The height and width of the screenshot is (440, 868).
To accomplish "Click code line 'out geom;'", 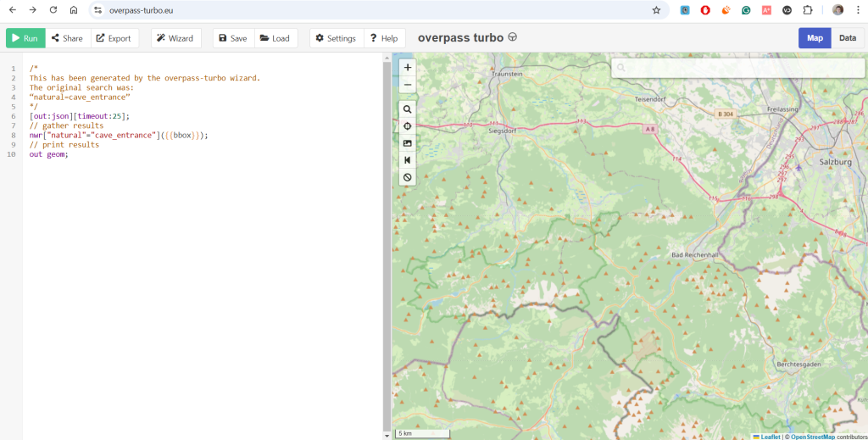I will point(48,154).
